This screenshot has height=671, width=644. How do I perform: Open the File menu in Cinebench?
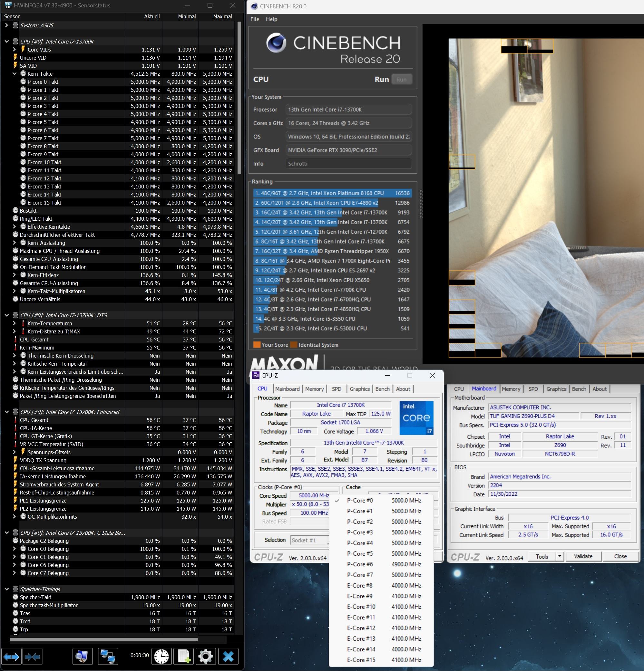pos(255,19)
